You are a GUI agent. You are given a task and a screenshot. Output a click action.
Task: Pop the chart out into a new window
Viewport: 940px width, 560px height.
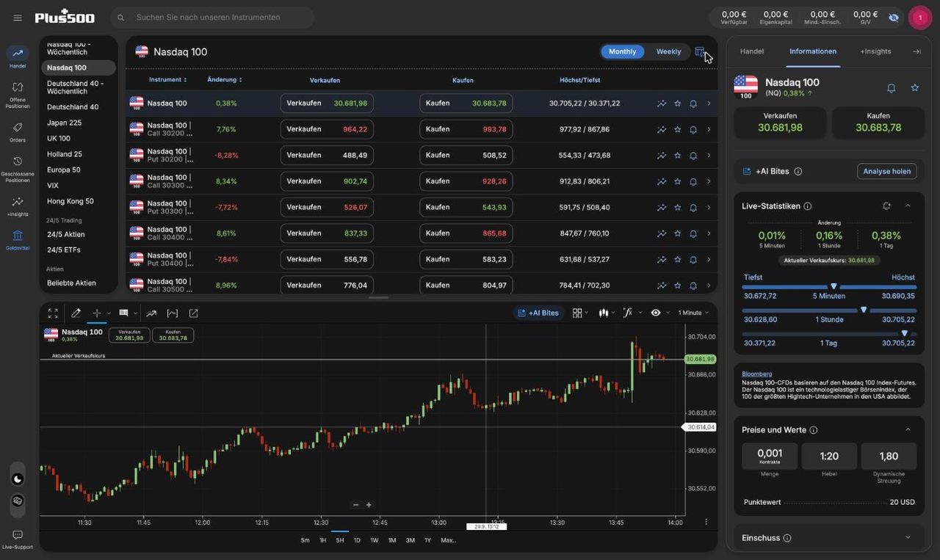point(193,313)
